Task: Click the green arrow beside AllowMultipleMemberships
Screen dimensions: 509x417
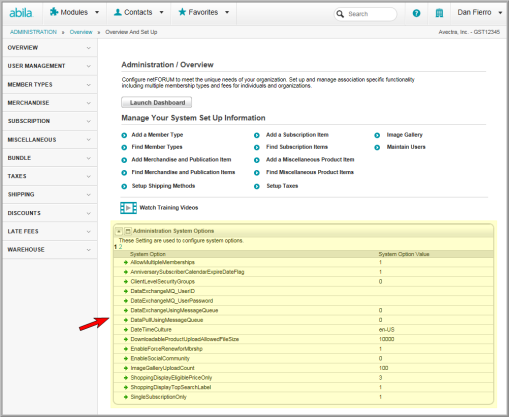Action: pyautogui.click(x=126, y=262)
